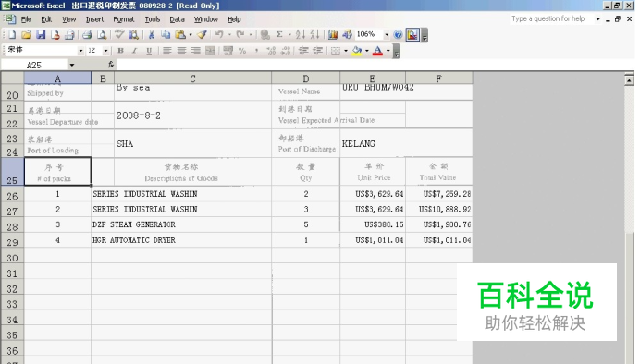Select cell DZF STEAM GENERATOR
Screen dimensions: 640x364
181,224
